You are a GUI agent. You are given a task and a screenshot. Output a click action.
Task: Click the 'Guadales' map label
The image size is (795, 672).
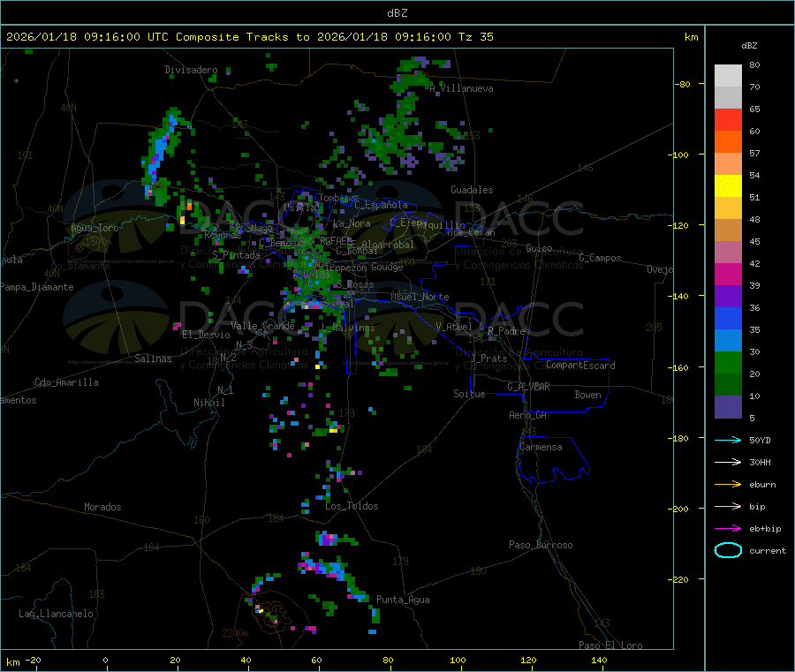point(472,190)
